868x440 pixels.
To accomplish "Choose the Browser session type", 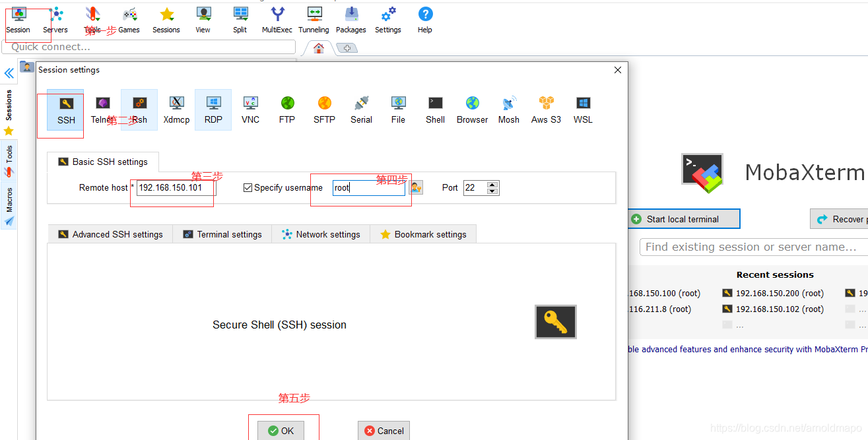I will 472,110.
